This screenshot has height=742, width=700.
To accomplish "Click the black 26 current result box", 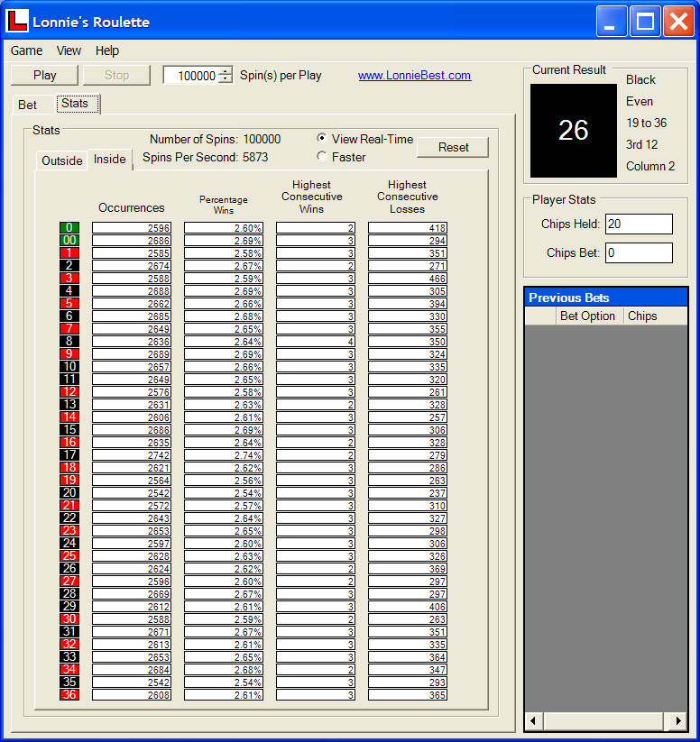I will coord(574,131).
